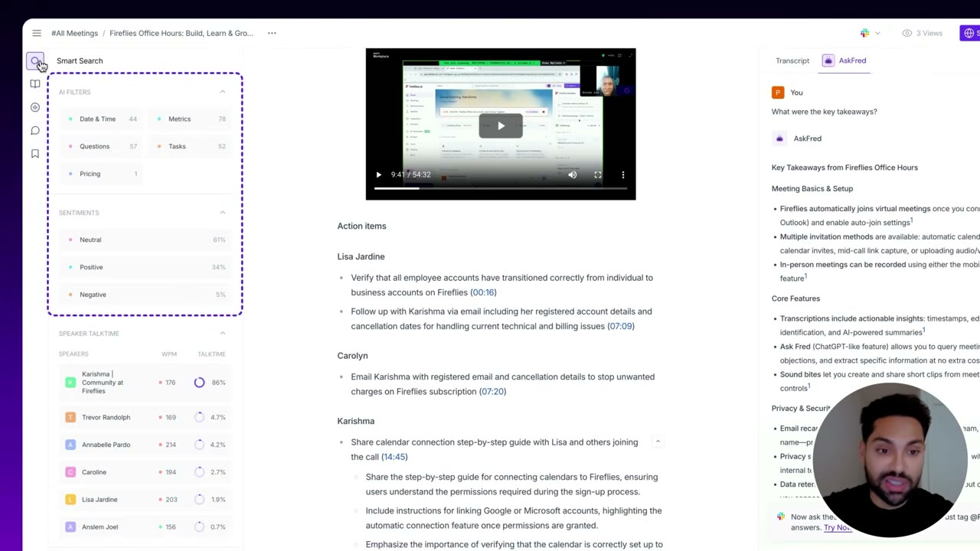Go to #All Meetings breadcrumb
Image resolution: width=980 pixels, height=551 pixels.
pos(74,33)
